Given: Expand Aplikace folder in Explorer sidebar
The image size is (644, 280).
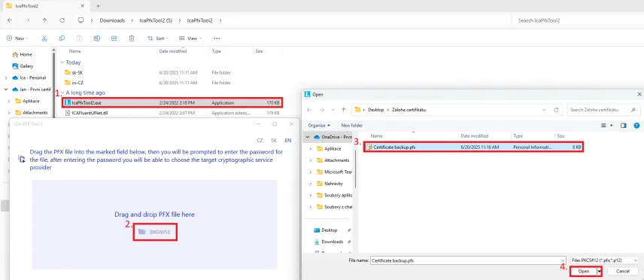Looking at the screenshot, I should click(x=9, y=101).
